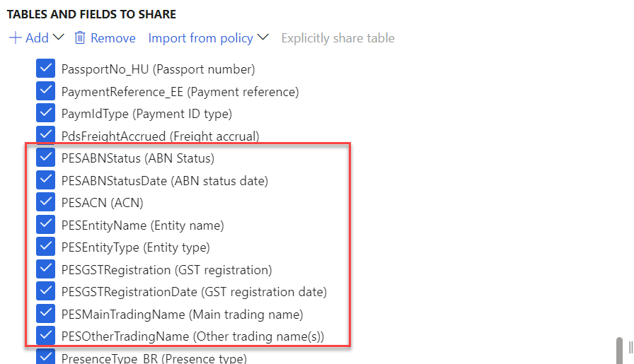The image size is (634, 364).
Task: Toggle the PESABNStatus checkbox
Action: [46, 157]
